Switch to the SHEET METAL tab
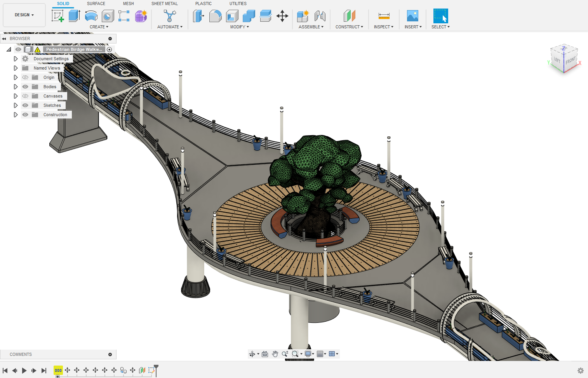This screenshot has width=588, height=378. click(x=165, y=3)
